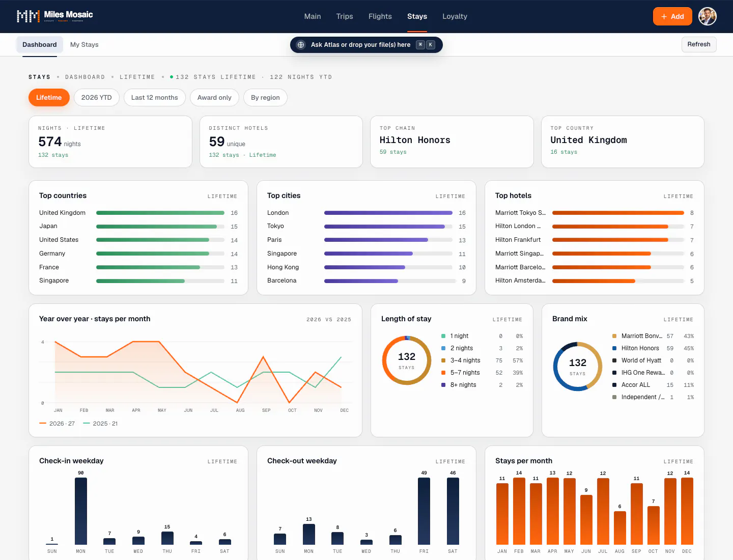Select the Stays navigation item
The width and height of the screenshot is (733, 560).
point(417,16)
